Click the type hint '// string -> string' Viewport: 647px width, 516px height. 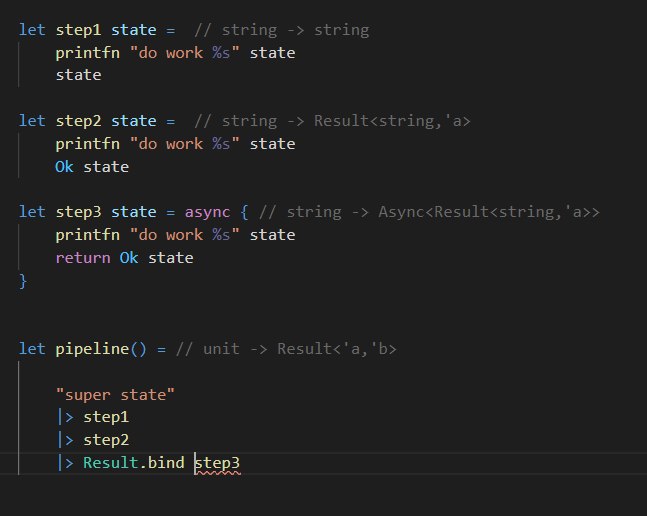[x=281, y=31]
